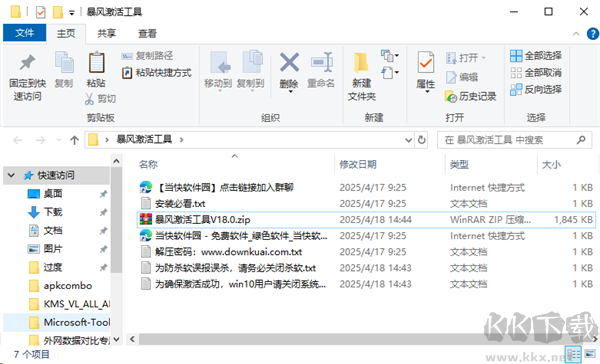Switch to the 共享 ribbon tab
The image size is (600, 364).
106,34
